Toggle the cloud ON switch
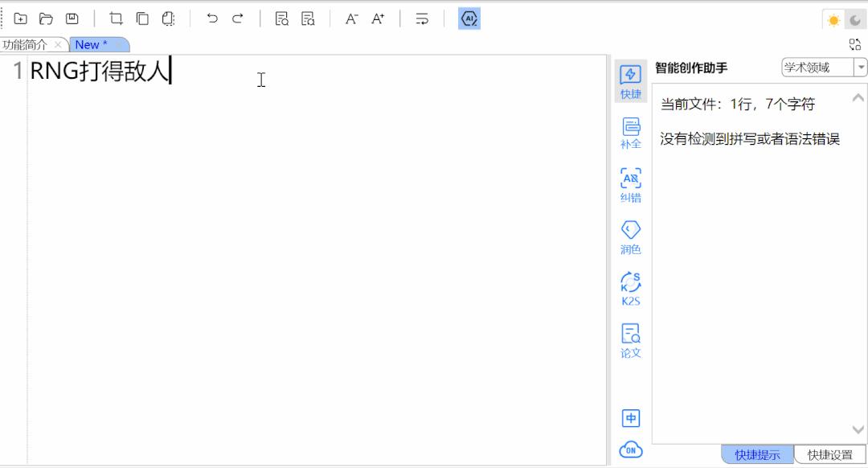This screenshot has height=468, width=868. coord(631,450)
